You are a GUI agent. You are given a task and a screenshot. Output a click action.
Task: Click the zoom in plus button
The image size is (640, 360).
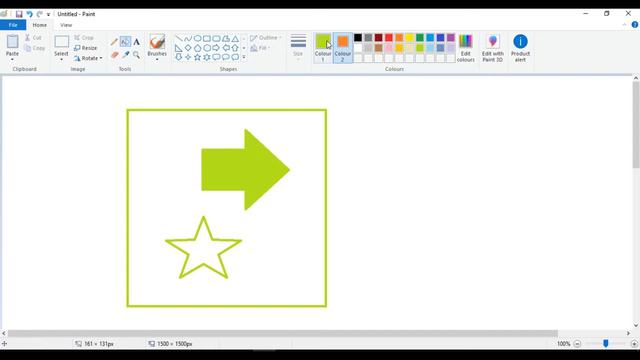[x=634, y=344]
